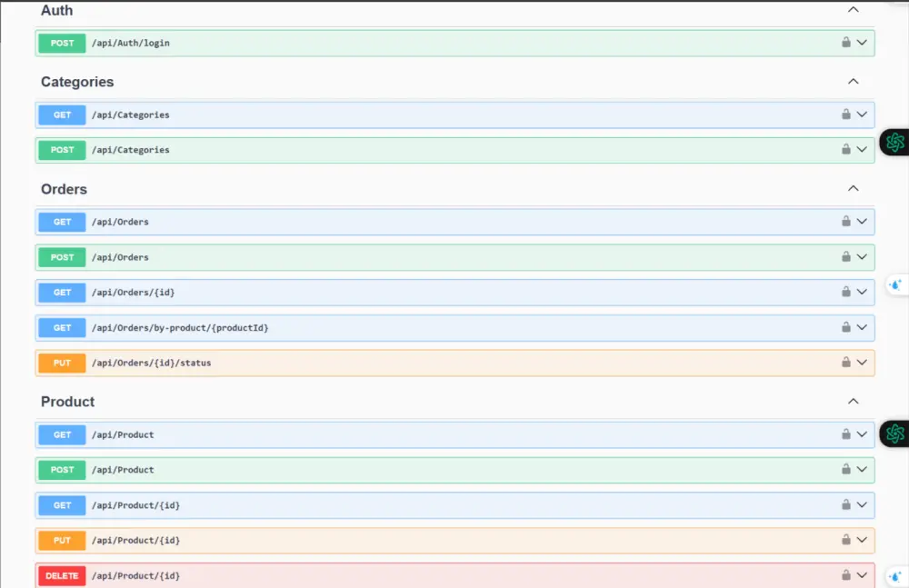
Task: Collapse the Orders section chevron
Action: (x=853, y=187)
